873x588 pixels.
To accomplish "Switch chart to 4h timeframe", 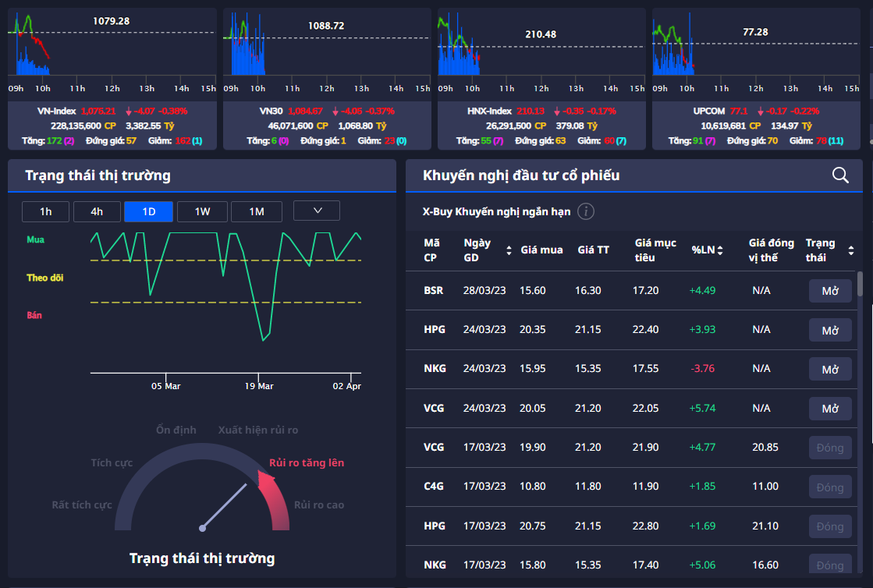I will click(97, 211).
